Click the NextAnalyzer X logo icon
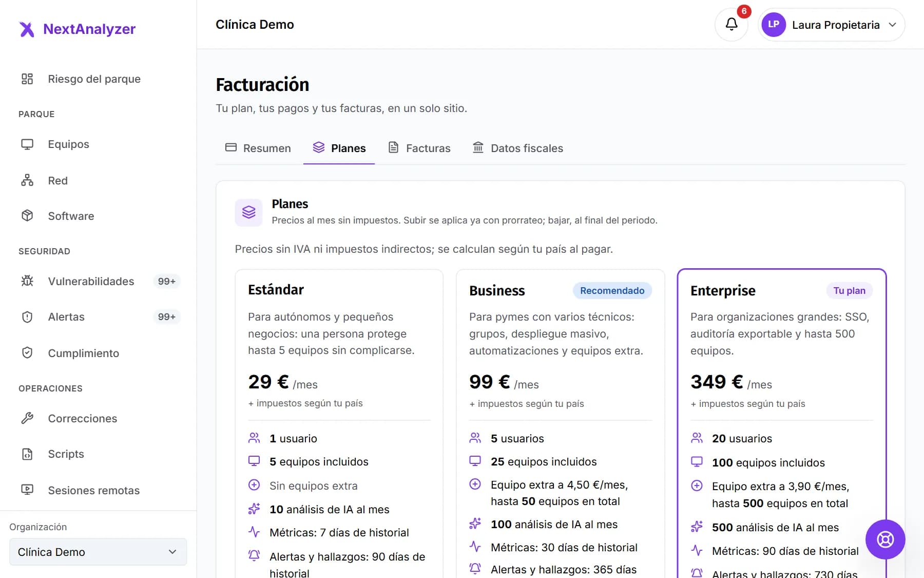Screen dimensions: 924x578 point(27,29)
